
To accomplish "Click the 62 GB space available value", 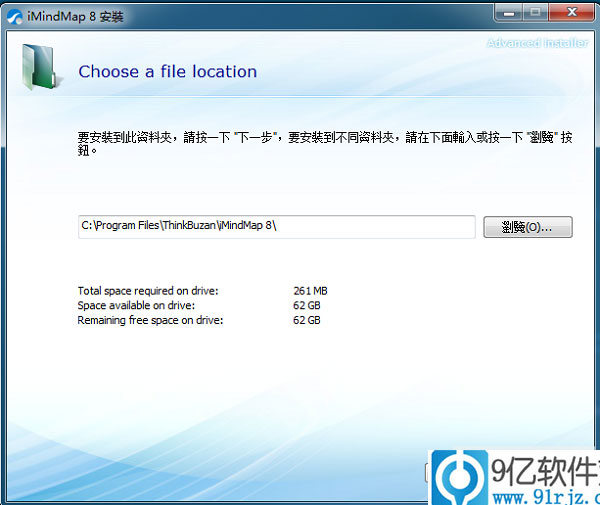I will pyautogui.click(x=306, y=305).
